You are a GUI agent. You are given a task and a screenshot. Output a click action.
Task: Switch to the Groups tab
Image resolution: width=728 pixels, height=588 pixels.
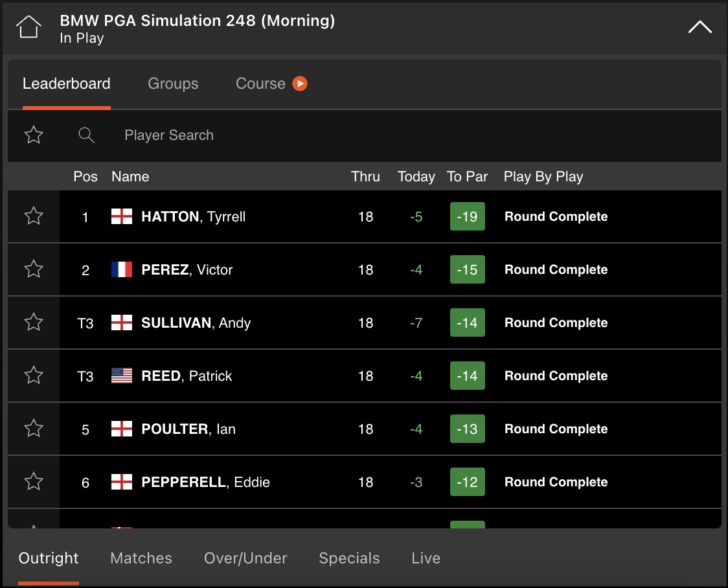(x=173, y=84)
